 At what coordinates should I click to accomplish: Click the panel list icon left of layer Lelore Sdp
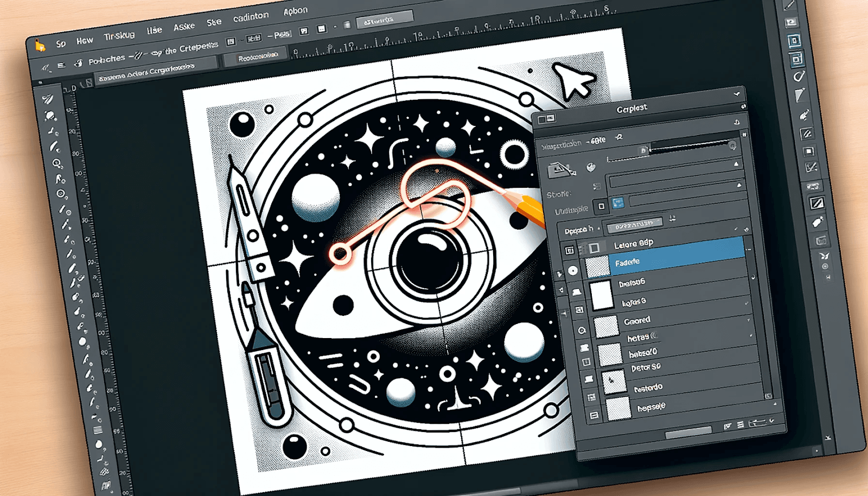(570, 249)
